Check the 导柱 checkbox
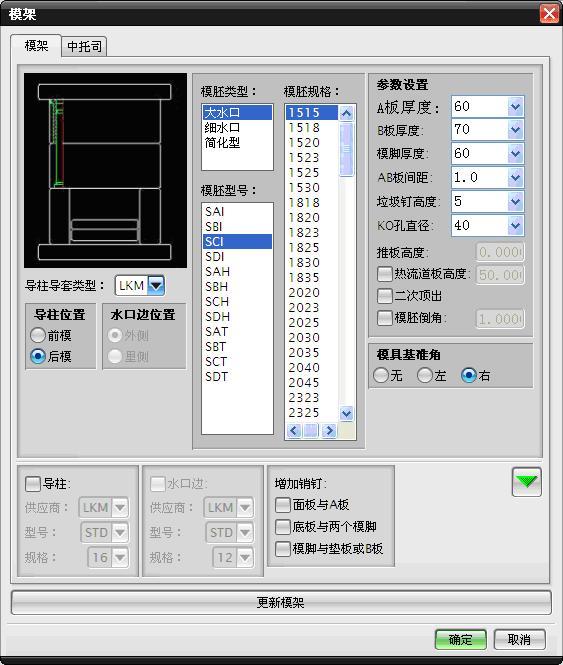Image resolution: width=563 pixels, height=665 pixels. pos(33,484)
